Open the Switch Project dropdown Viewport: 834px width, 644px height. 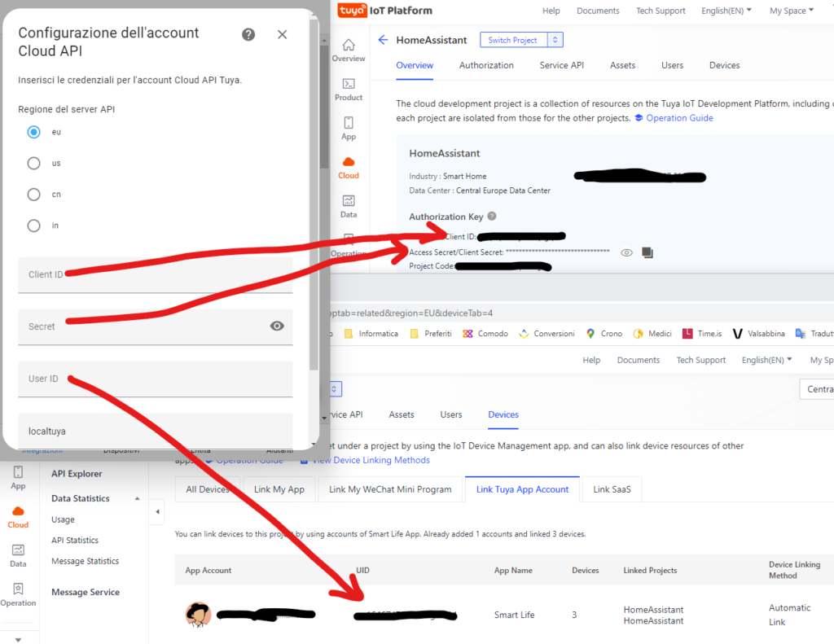(520, 40)
